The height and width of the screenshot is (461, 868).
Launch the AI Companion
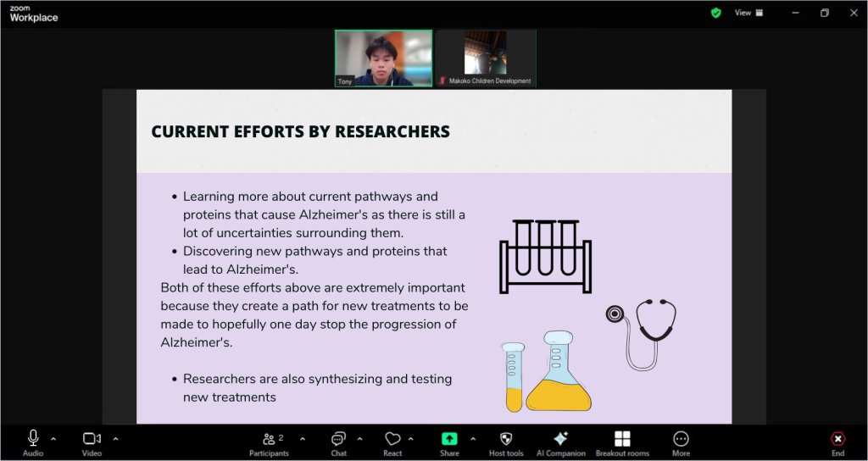tap(561, 444)
